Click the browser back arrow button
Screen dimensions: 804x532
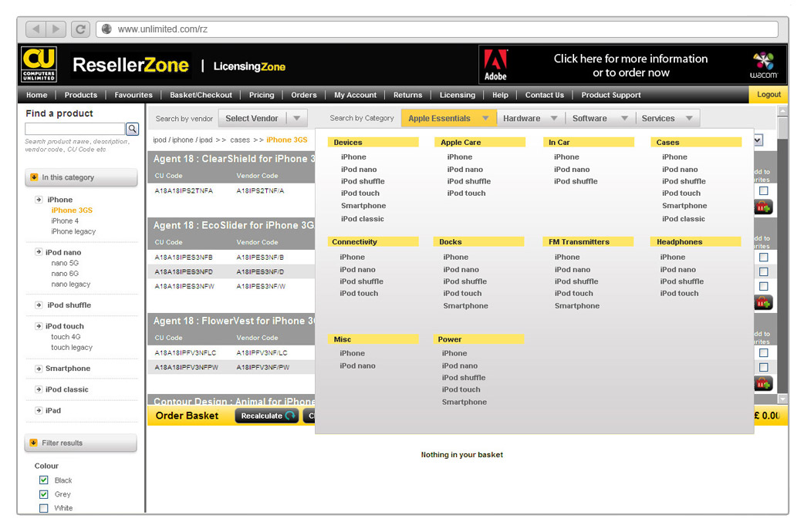tap(36, 29)
